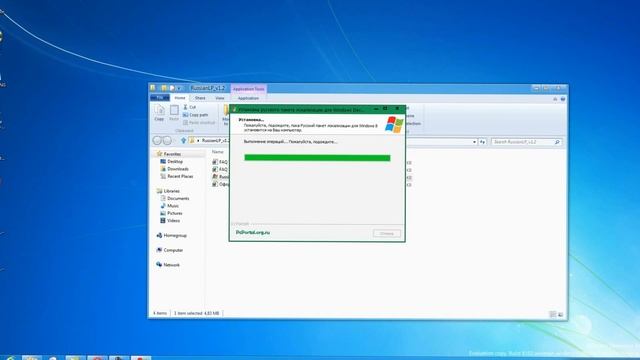Click the new folder icon in the quick access toolbar
The image size is (640, 360).
coord(164,88)
